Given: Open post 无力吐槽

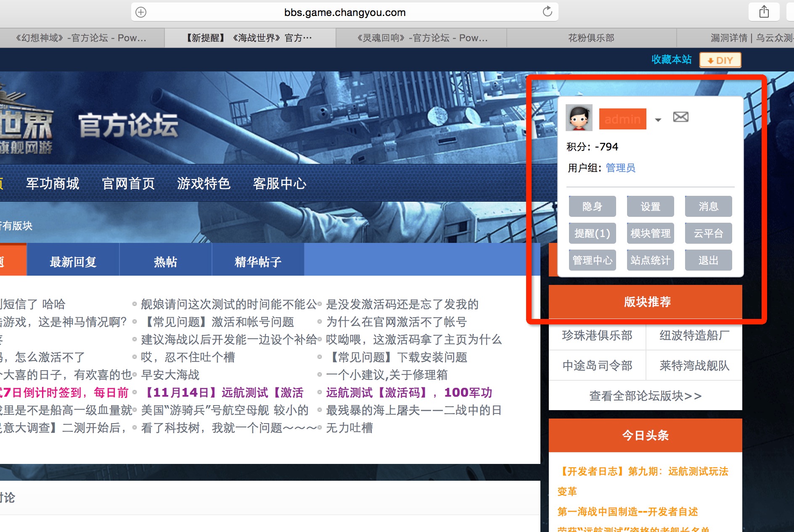Looking at the screenshot, I should pyautogui.click(x=349, y=427).
